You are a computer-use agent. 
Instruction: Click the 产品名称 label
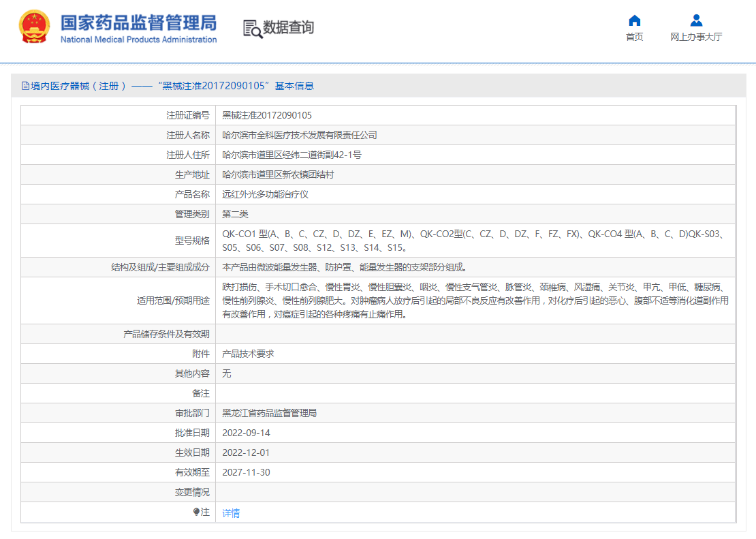192,194
